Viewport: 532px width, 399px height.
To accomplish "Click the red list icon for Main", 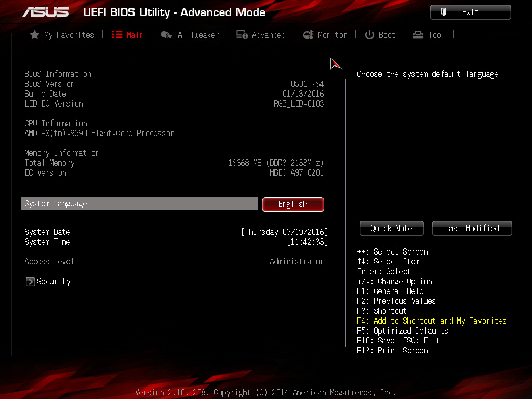I will pos(117,35).
